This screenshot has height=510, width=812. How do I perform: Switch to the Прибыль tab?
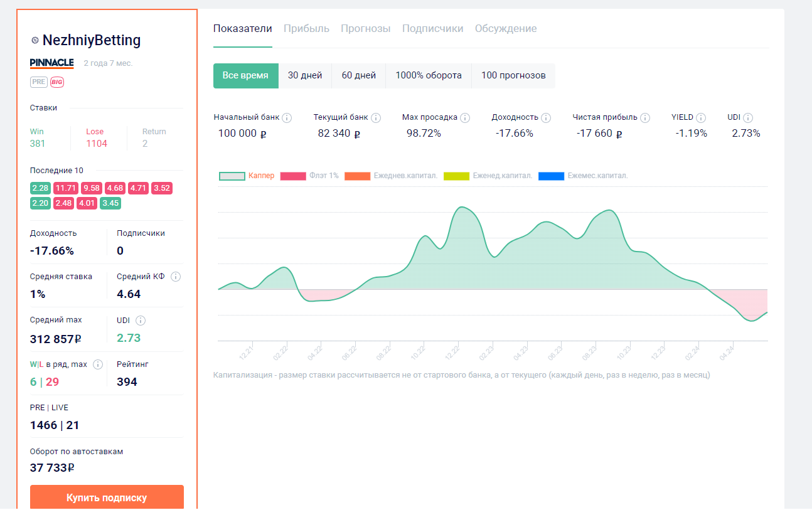click(x=306, y=29)
